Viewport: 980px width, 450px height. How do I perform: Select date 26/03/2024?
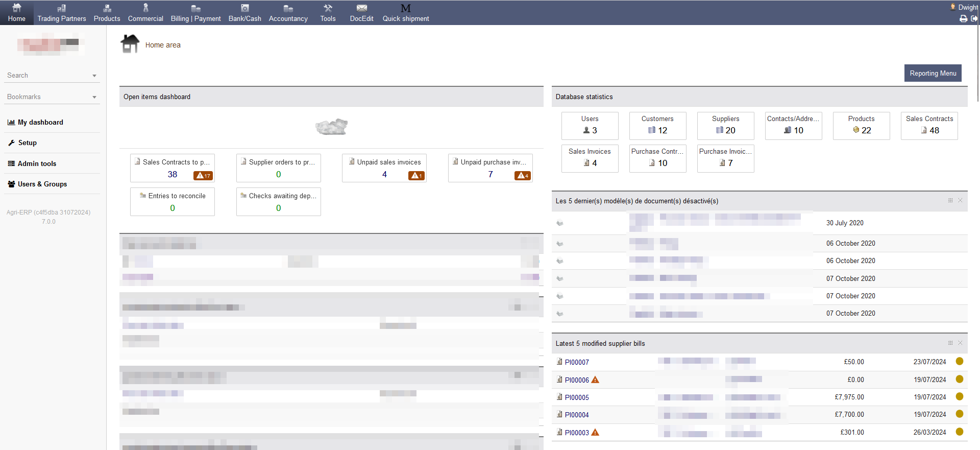[929, 432]
